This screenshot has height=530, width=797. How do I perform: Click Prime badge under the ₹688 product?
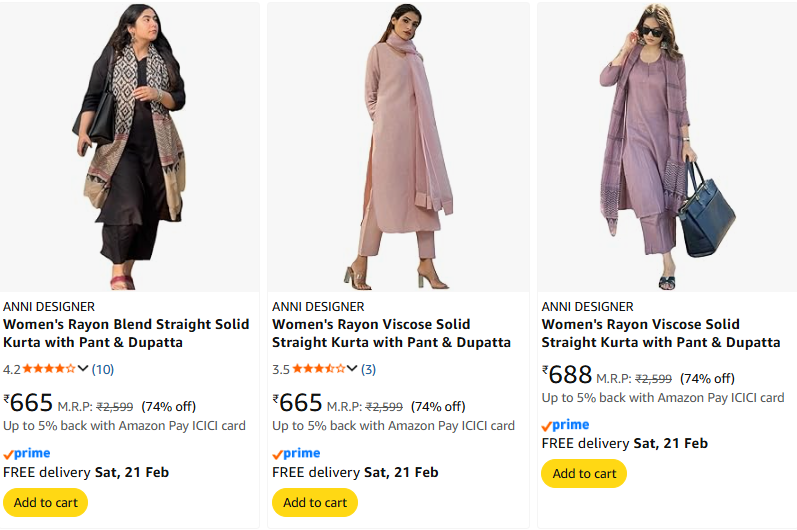565,425
